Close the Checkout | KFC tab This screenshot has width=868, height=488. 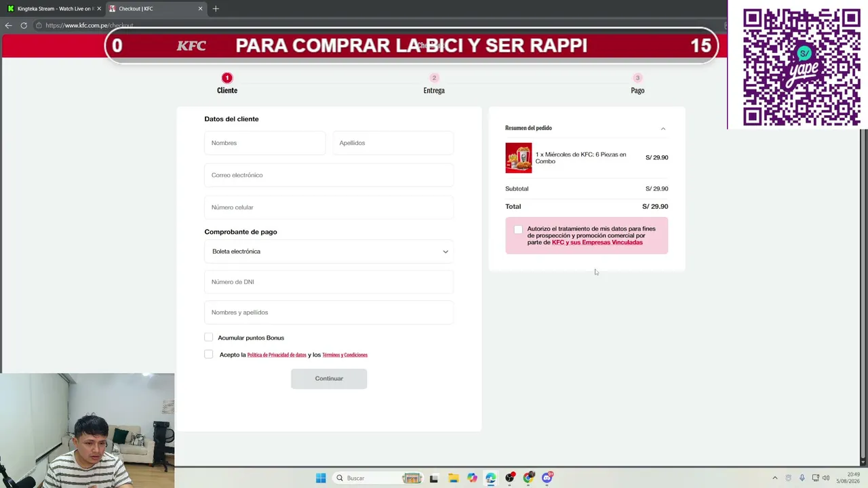click(x=200, y=9)
